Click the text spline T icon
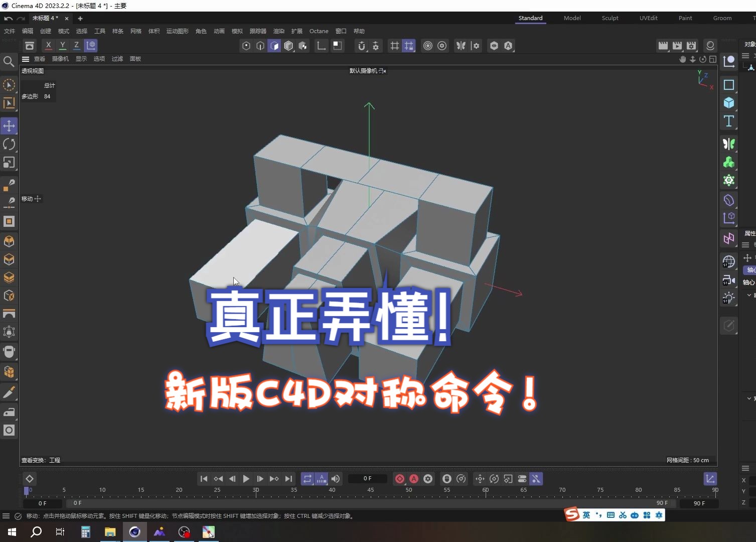The height and width of the screenshot is (542, 756). coord(729,121)
